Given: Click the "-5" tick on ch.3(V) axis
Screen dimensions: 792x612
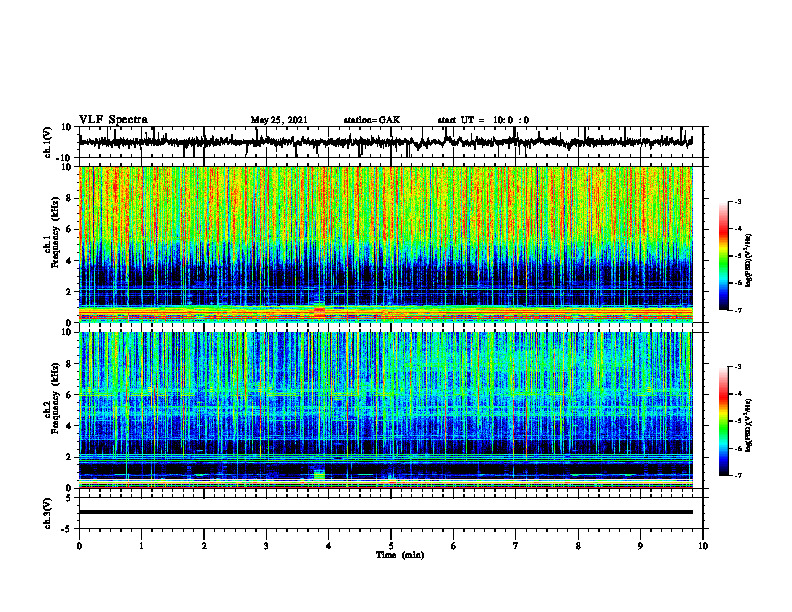Looking at the screenshot, I should tap(67, 529).
